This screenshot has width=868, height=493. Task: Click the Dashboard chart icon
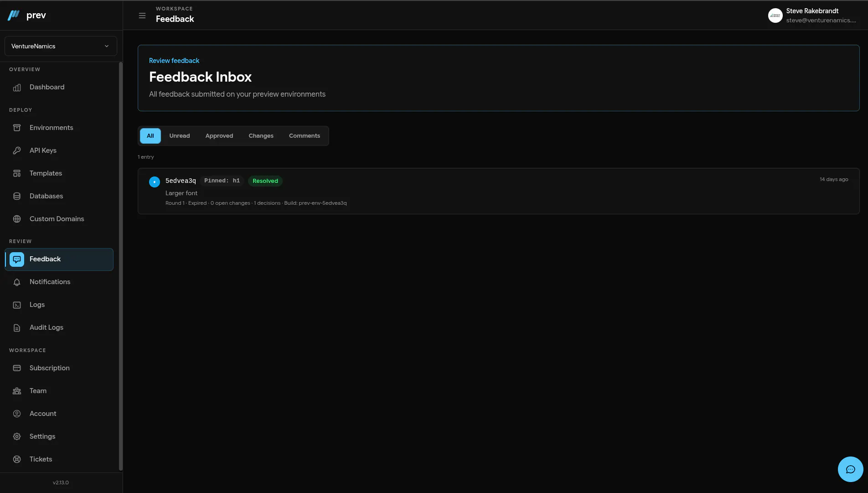(17, 88)
